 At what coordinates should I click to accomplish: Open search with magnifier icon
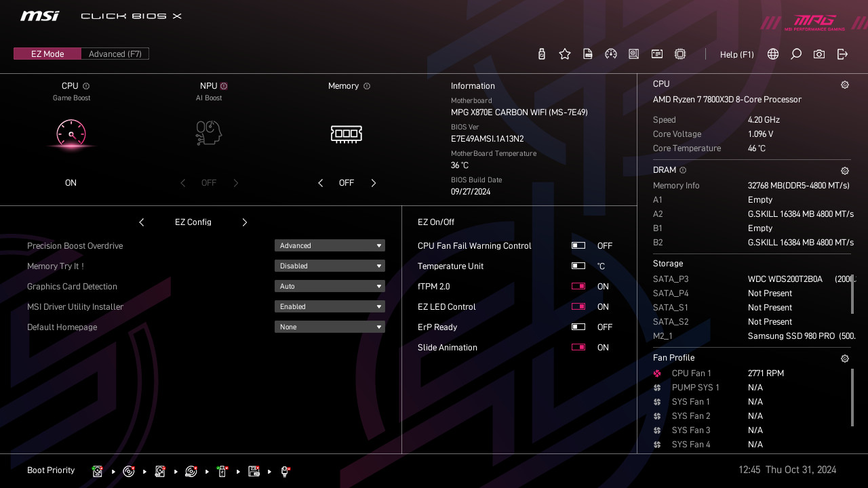pyautogui.click(x=796, y=54)
